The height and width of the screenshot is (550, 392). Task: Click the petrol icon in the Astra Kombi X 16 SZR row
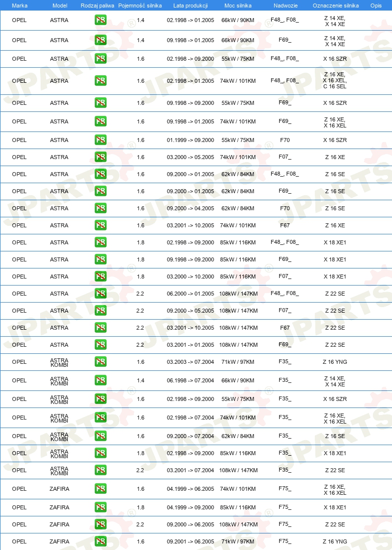pos(101,399)
